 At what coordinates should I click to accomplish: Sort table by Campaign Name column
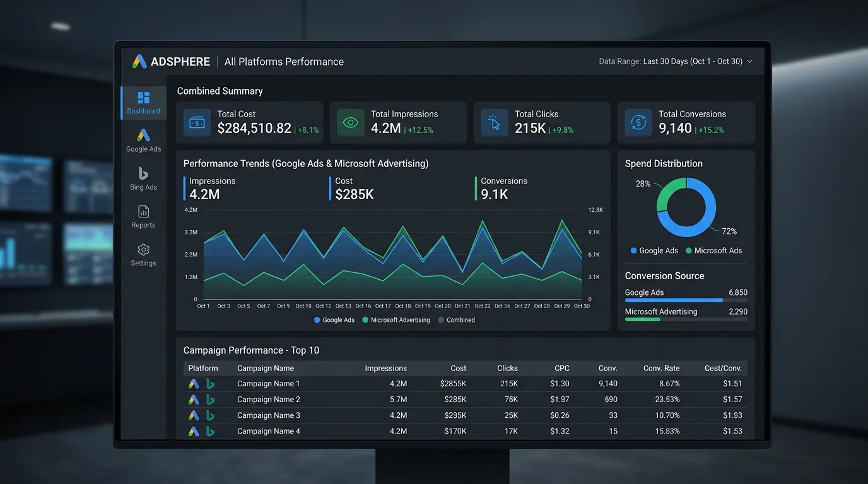tap(266, 369)
